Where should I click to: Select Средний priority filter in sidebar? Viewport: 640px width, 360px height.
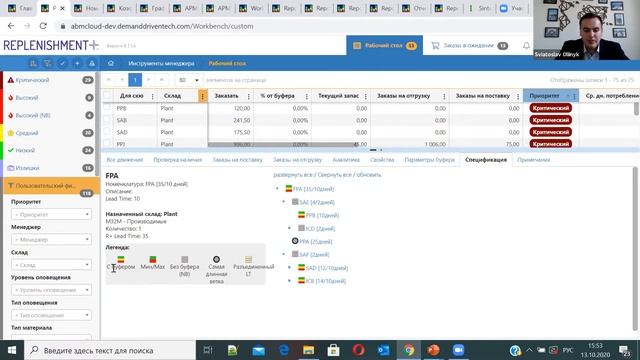[49, 133]
